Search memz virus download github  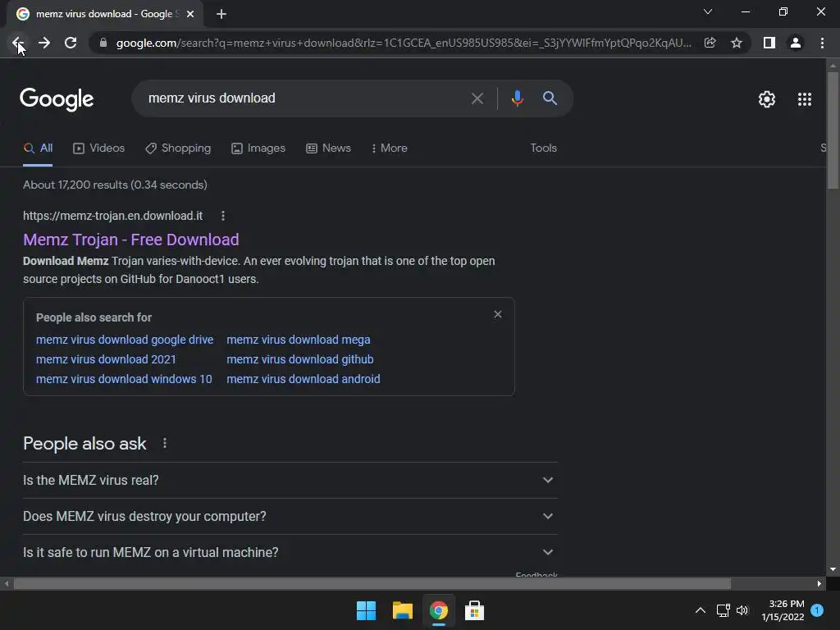tap(300, 359)
